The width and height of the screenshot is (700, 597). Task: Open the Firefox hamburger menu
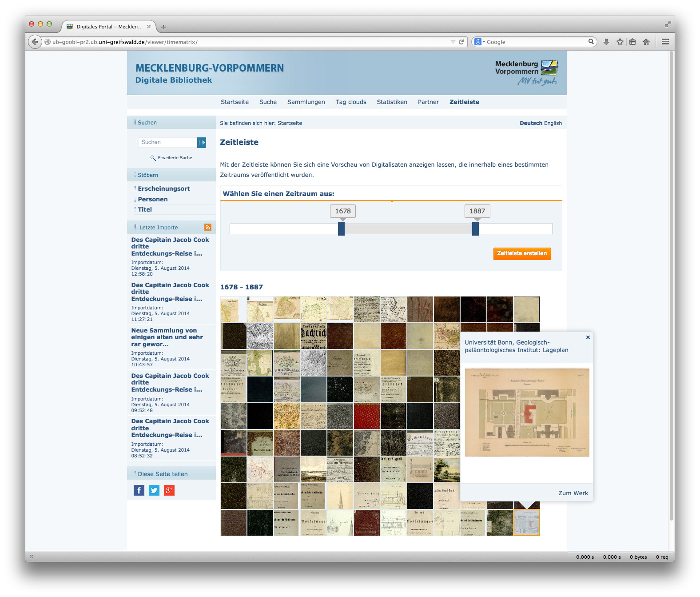[665, 42]
